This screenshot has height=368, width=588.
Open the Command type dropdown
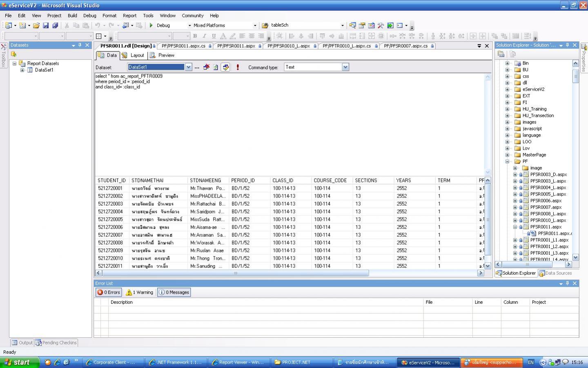[345, 67]
